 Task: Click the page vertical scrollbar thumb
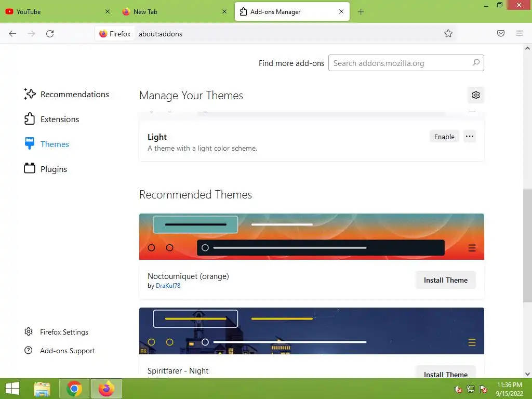[x=527, y=245]
